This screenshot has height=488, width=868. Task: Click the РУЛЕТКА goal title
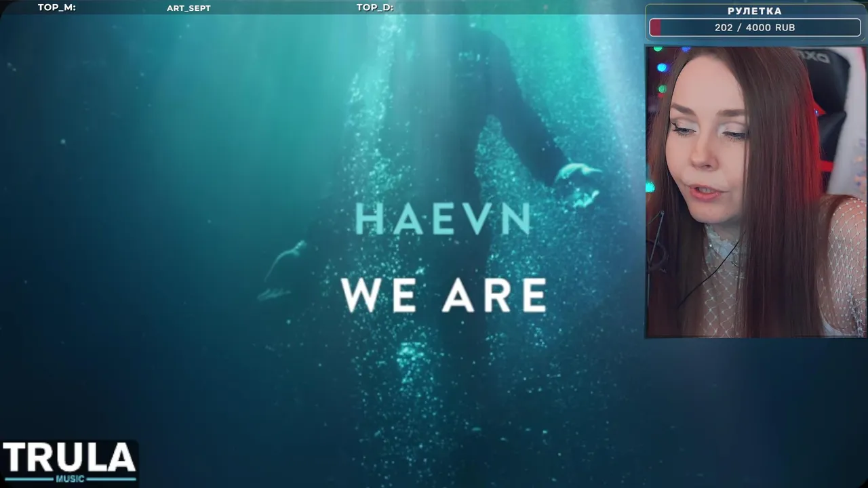[x=755, y=12]
